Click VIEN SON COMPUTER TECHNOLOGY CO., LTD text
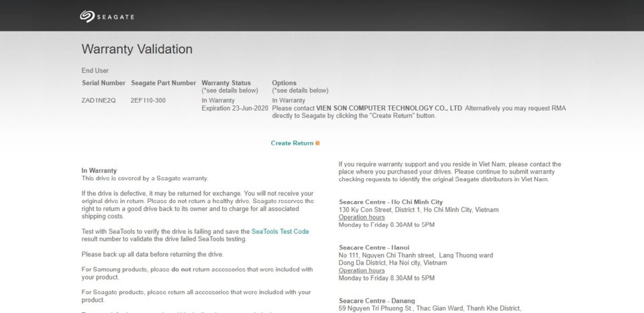644x313 pixels. click(x=389, y=109)
